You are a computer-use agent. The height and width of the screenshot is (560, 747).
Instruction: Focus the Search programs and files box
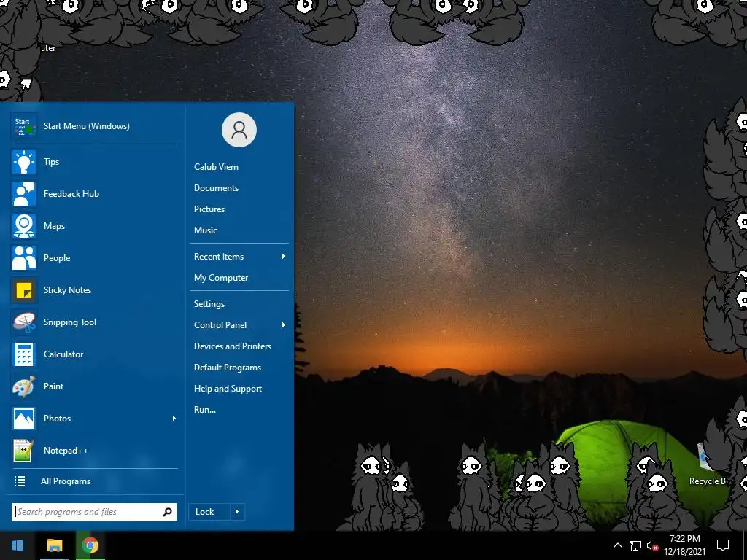[94, 512]
